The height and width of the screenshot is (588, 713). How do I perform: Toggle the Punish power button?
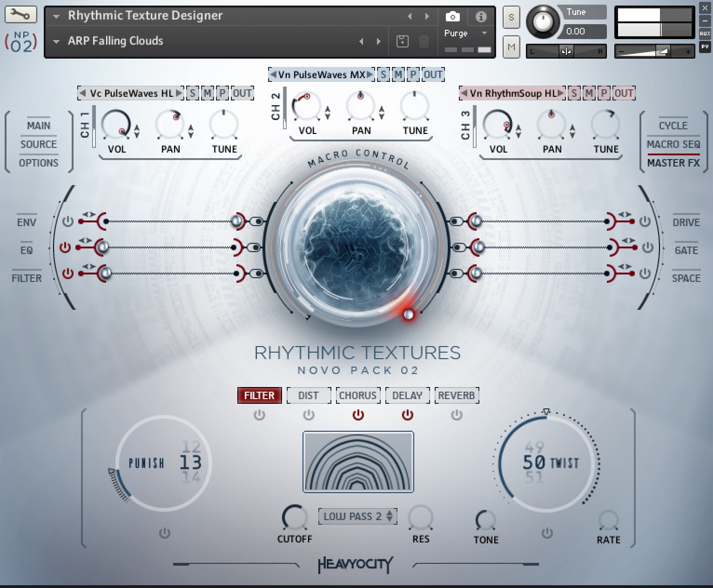coord(164,533)
